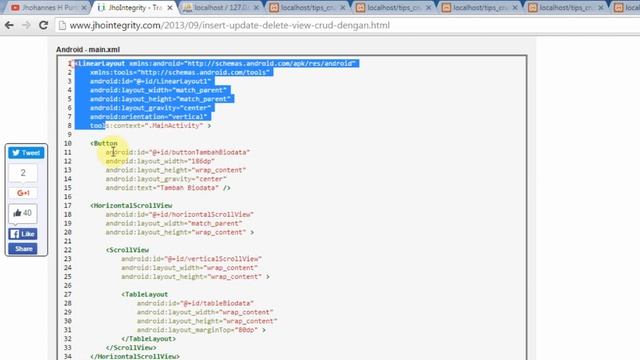The width and height of the screenshot is (640, 360).
Task: Close the JhoIntegrity tab
Action: [x=170, y=8]
